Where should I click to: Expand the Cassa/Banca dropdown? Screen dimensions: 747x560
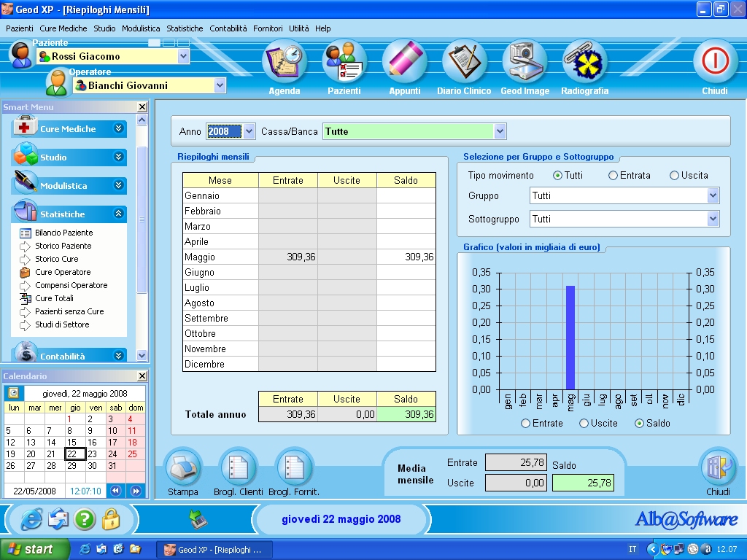pos(500,132)
